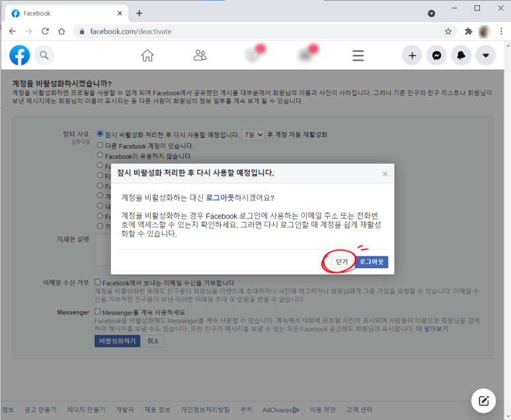Open the 광고 만들기 footer link

point(40,409)
